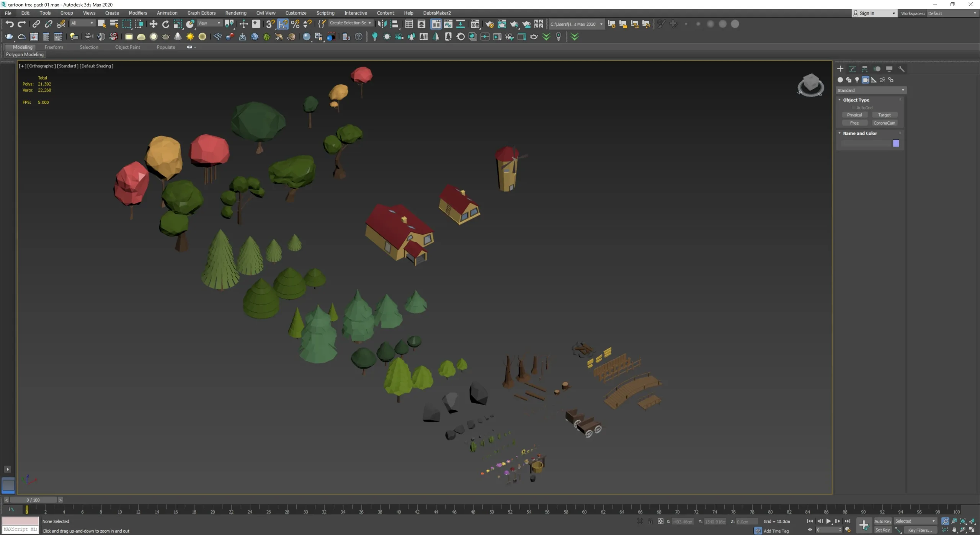Toggle the Angle Snap icon
980x535 pixels.
[x=283, y=24]
